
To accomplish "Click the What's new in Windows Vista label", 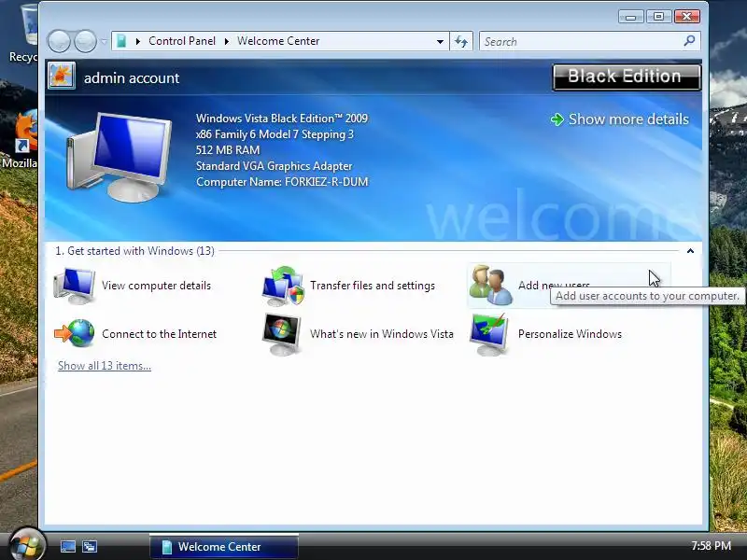I will [382, 334].
